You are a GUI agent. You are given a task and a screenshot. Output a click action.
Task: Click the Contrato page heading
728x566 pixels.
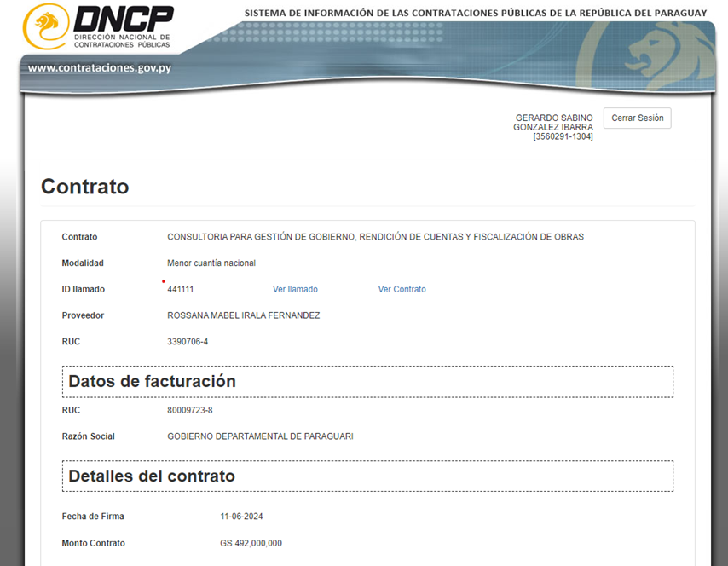pyautogui.click(x=85, y=187)
